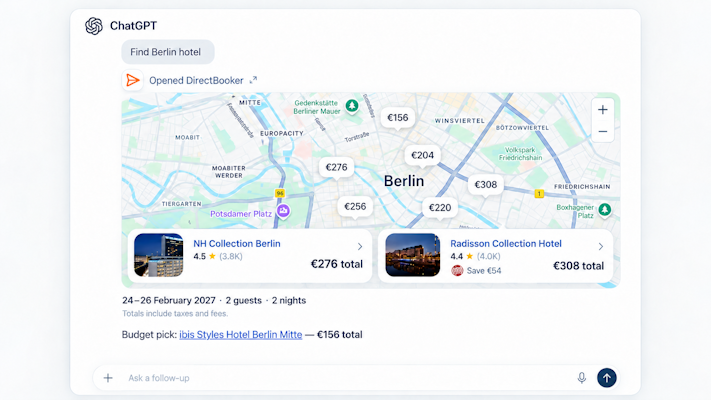This screenshot has height=400, width=711.
Task: Expand NH Collection Berlin card chevron
Action: coord(360,246)
